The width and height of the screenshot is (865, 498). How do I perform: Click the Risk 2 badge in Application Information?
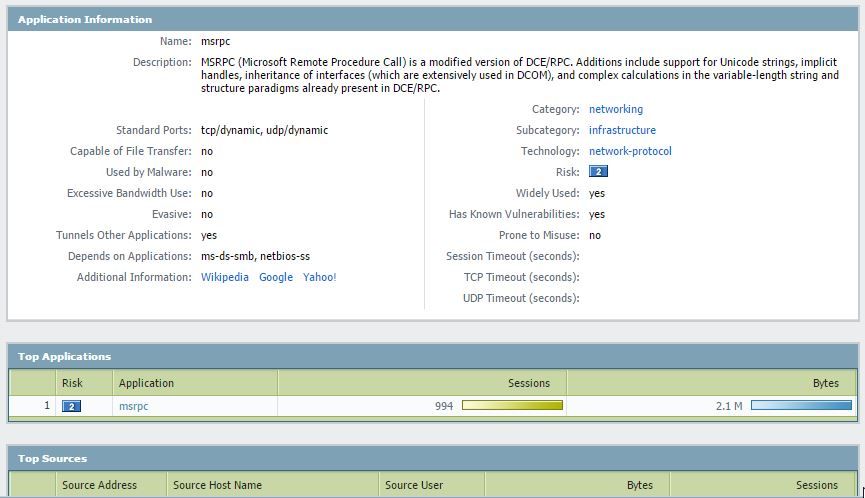coord(599,172)
